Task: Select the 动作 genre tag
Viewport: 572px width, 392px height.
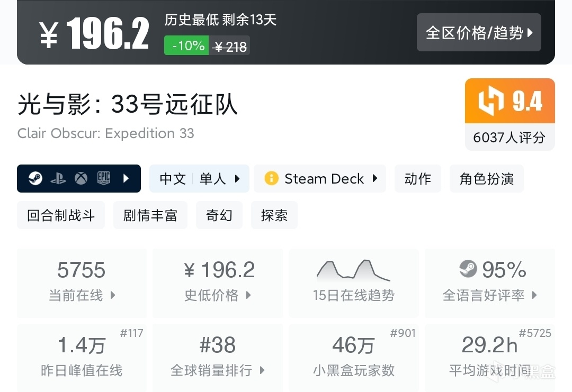Action: (x=417, y=179)
